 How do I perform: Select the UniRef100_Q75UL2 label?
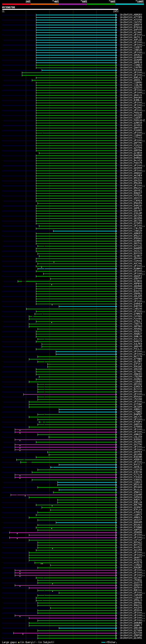131,321
